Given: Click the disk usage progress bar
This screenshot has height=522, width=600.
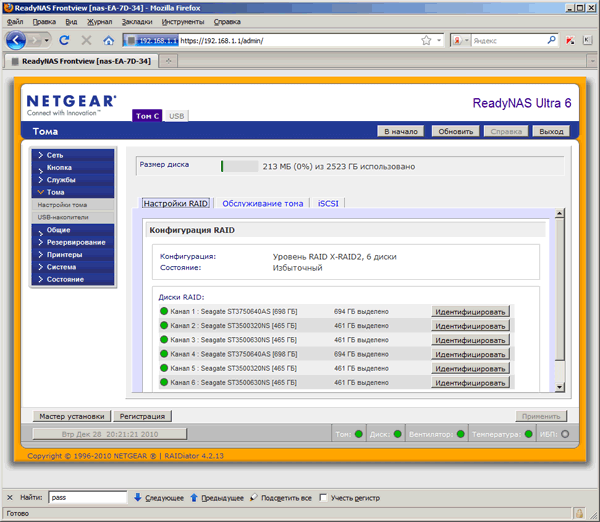Looking at the screenshot, I should click(x=240, y=166).
